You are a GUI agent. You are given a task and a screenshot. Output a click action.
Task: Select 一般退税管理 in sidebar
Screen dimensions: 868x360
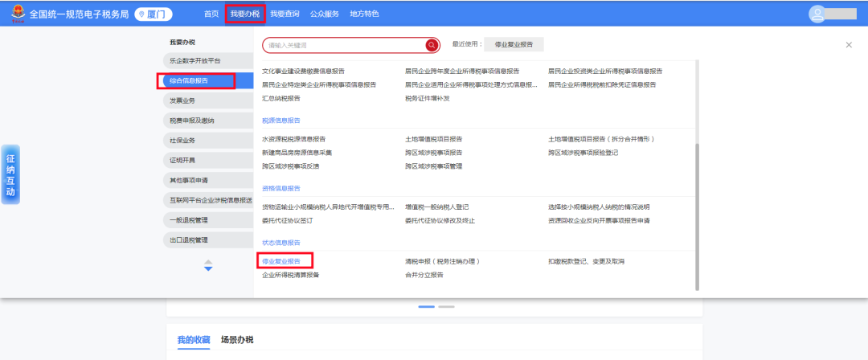point(208,220)
